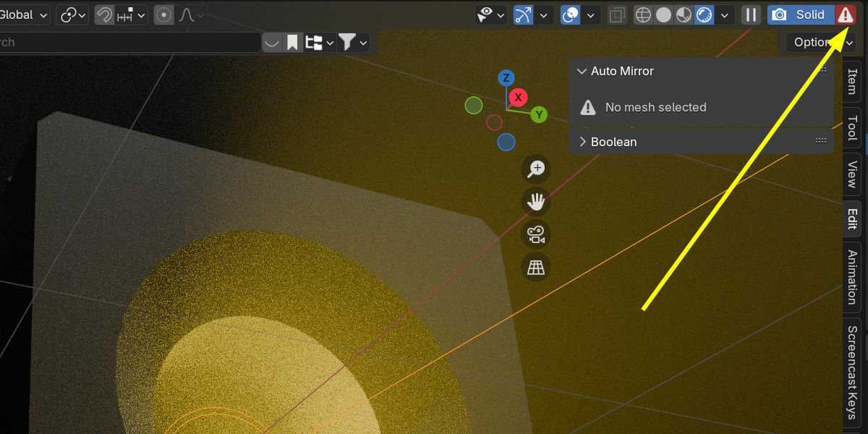Click Boolean panel drag handle
This screenshot has height=434, width=868.
821,141
